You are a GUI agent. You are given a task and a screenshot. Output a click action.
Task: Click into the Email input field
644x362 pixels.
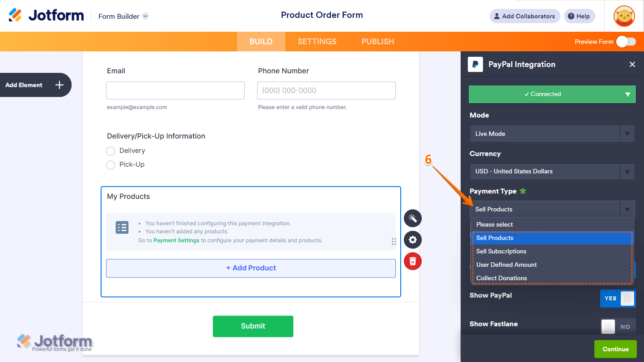pos(175,90)
